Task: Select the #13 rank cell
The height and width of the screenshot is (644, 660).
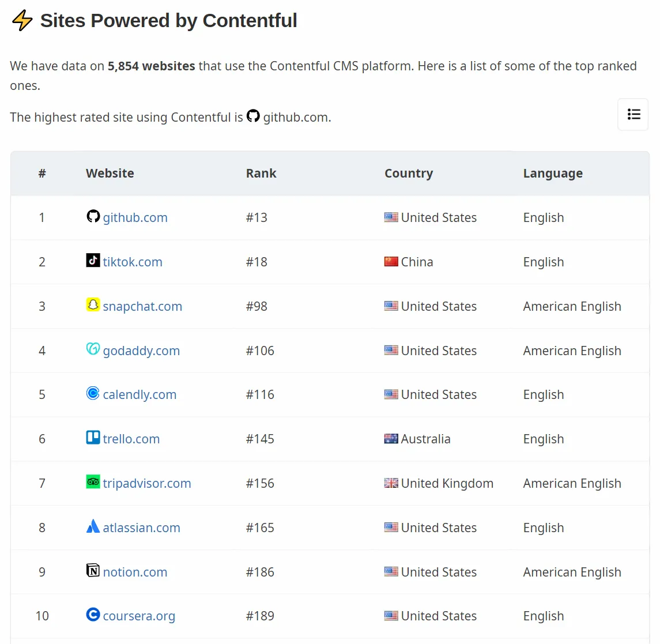Action: (257, 217)
